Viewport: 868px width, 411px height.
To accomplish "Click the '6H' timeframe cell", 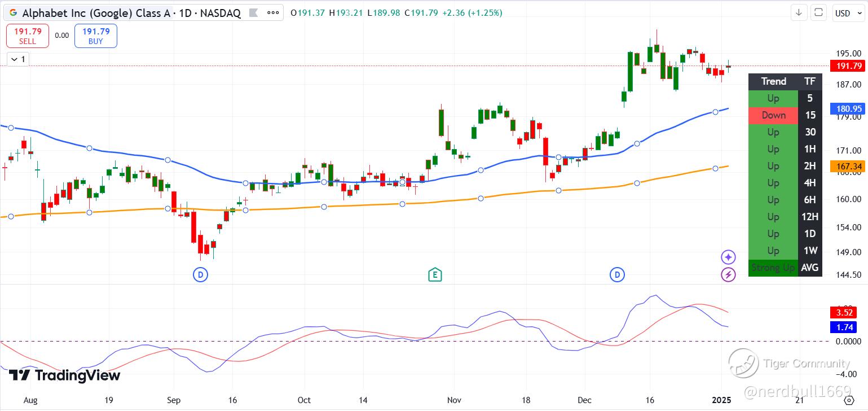I will point(810,200).
